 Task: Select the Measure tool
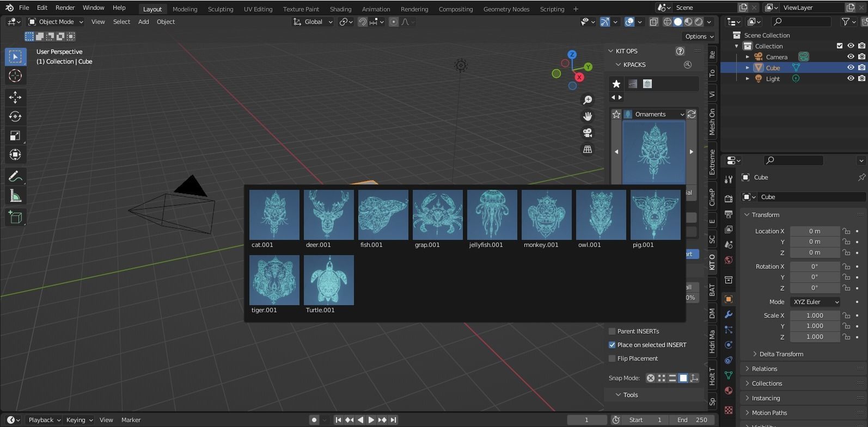pos(15,196)
